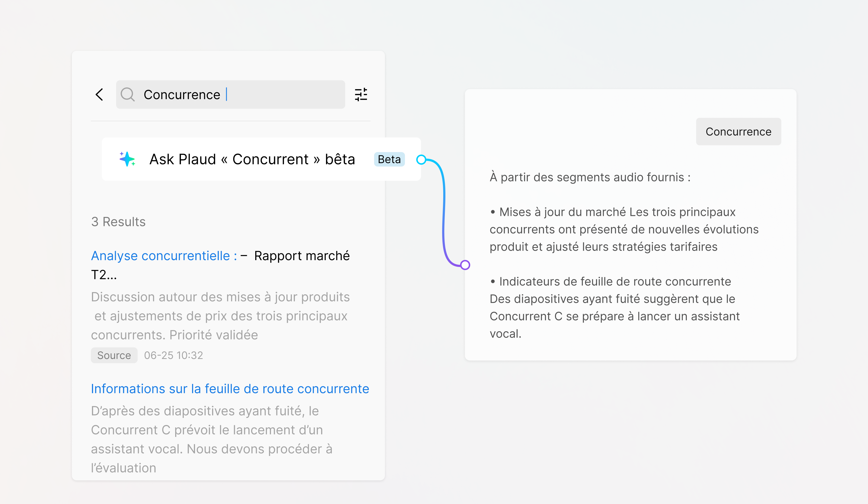Open the search filter settings icon
Screen dimensions: 868x504
point(361,94)
